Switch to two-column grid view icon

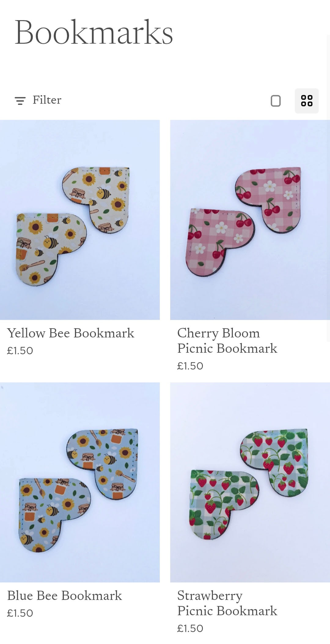306,101
